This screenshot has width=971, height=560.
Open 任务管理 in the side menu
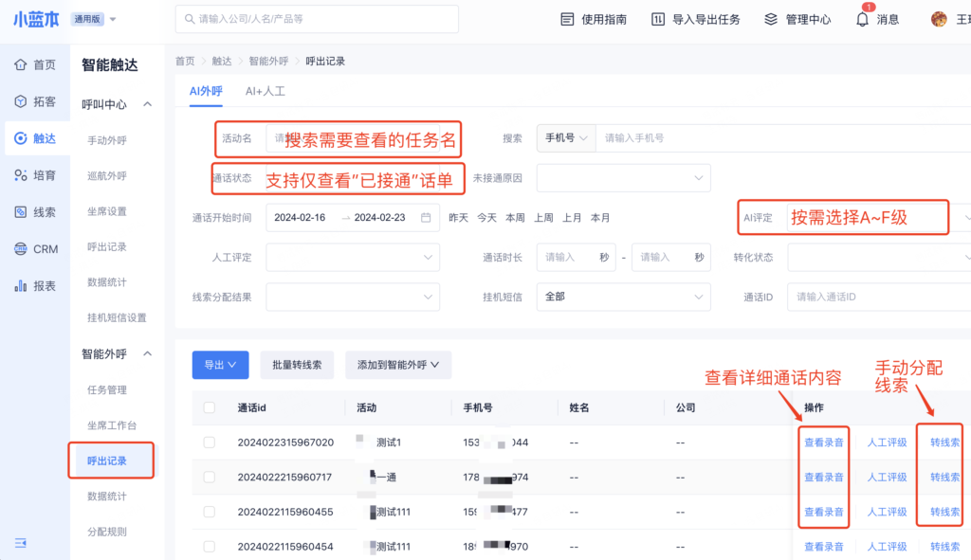click(x=107, y=389)
